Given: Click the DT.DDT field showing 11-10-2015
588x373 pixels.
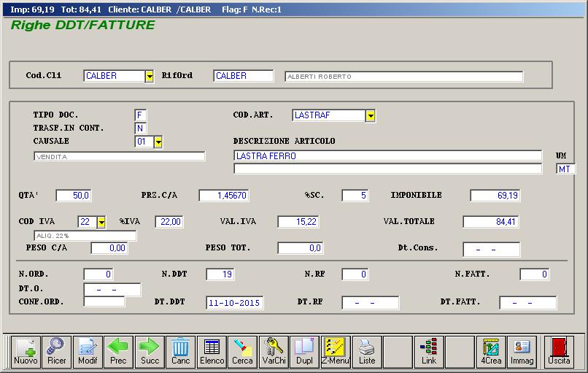Looking at the screenshot, I should [x=235, y=303].
